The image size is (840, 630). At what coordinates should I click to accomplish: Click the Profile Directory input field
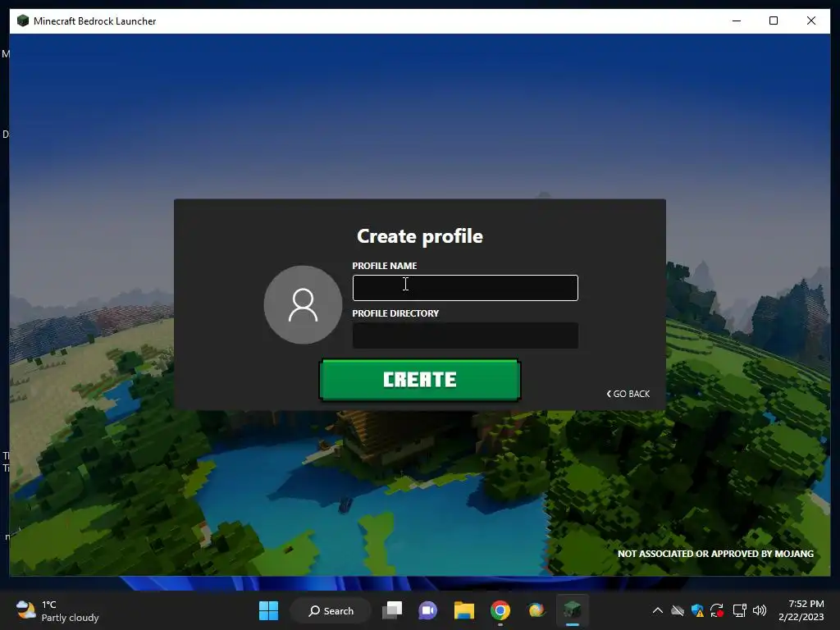coord(465,336)
